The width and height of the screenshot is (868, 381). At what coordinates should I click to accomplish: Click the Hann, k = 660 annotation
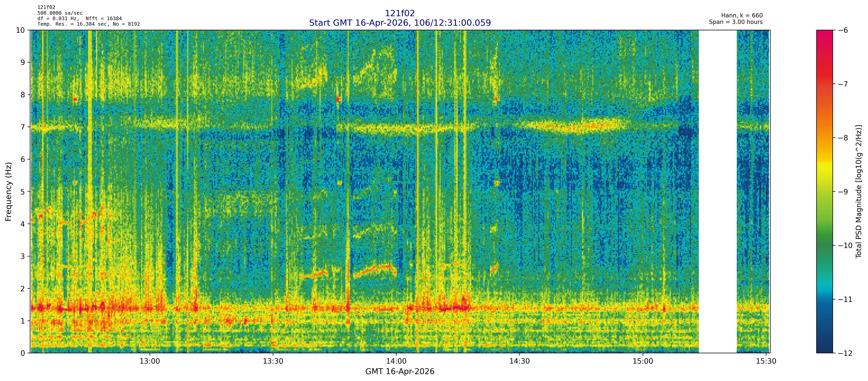pos(742,16)
